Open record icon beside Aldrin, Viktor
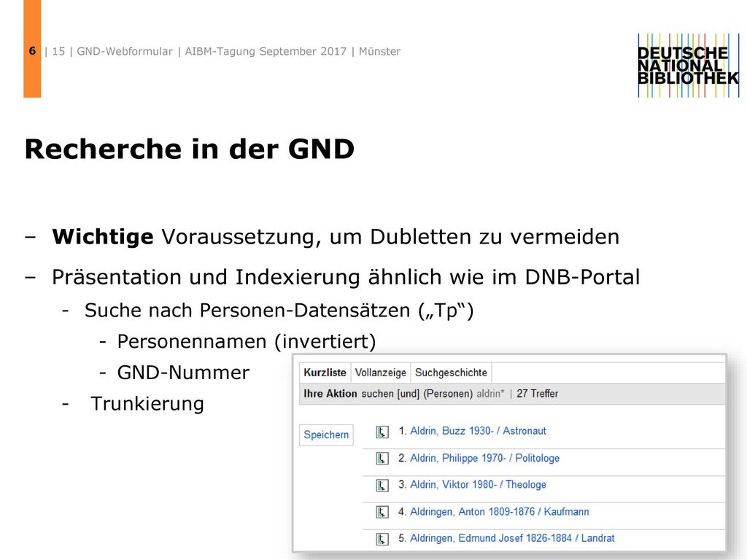 coord(382,485)
